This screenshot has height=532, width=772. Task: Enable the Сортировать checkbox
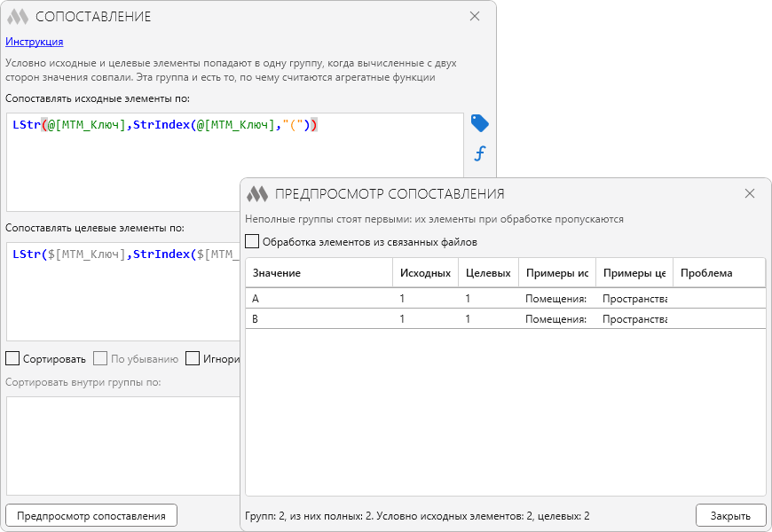tap(12, 358)
